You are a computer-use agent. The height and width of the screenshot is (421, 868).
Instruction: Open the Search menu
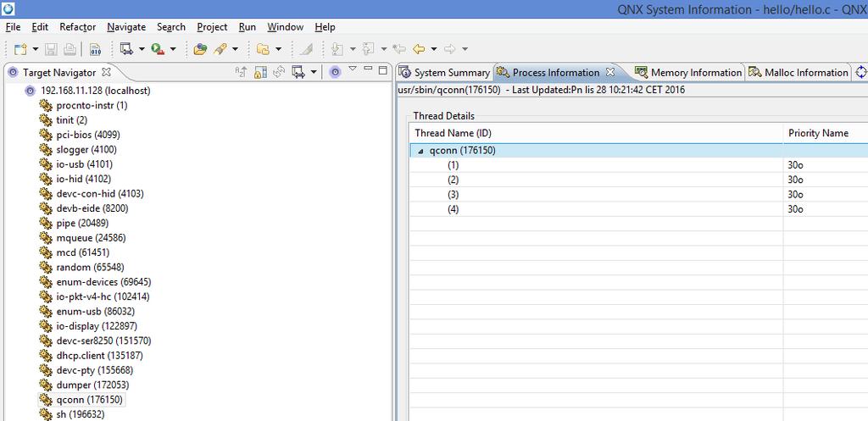pyautogui.click(x=171, y=26)
